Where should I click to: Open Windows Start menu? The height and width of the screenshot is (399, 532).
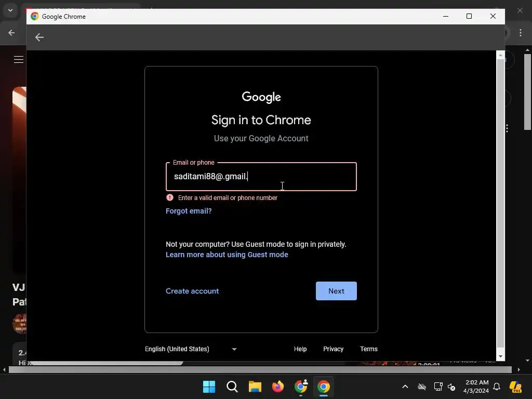[209, 387]
